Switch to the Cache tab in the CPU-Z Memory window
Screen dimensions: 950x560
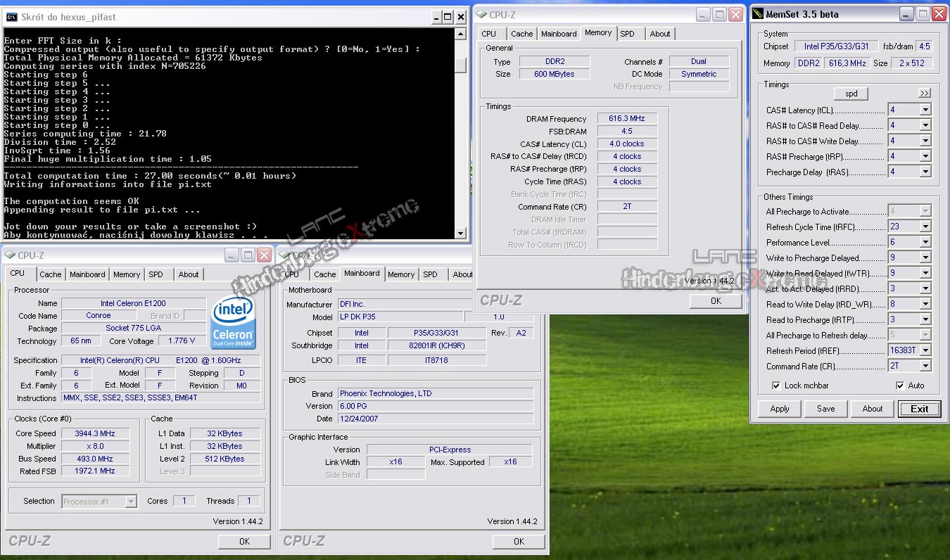[x=521, y=34]
